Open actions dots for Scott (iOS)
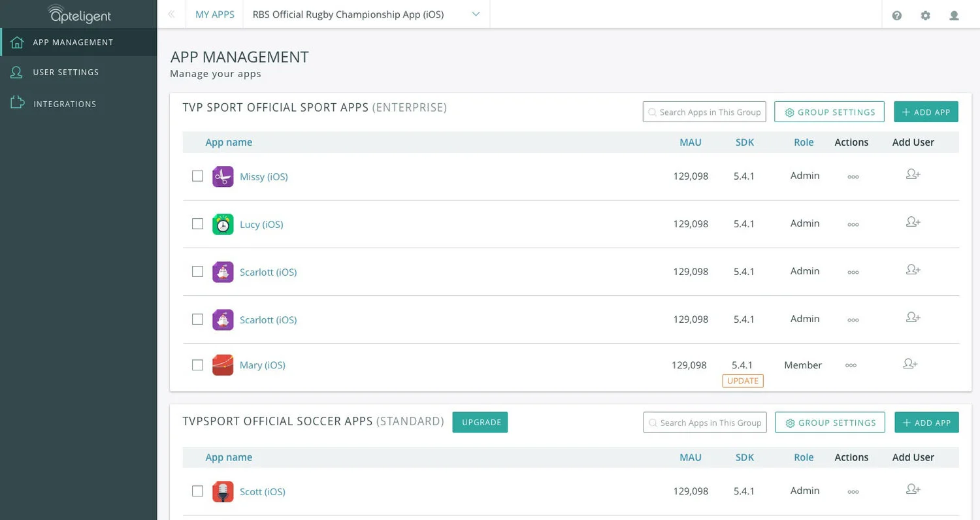The height and width of the screenshot is (520, 980). (x=853, y=491)
